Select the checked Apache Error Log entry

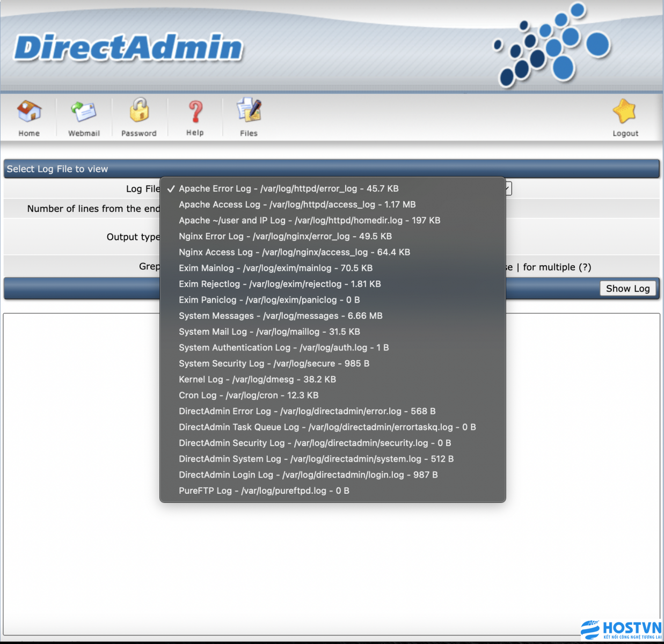click(x=288, y=188)
